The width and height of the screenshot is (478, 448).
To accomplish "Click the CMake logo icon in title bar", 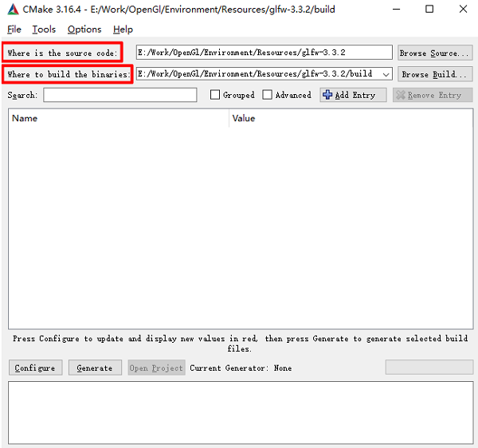I will 13,10.
